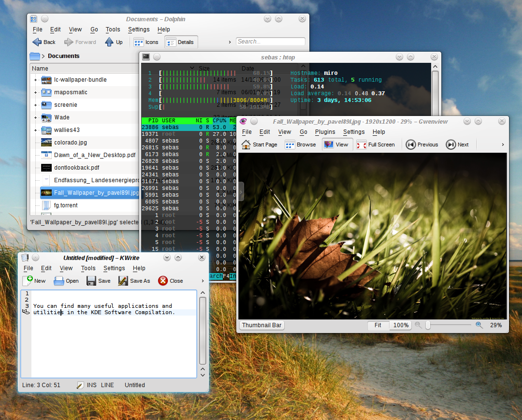The width and height of the screenshot is (522, 420).
Task: Click the Gwenview eye window icon
Action: pyautogui.click(x=243, y=121)
